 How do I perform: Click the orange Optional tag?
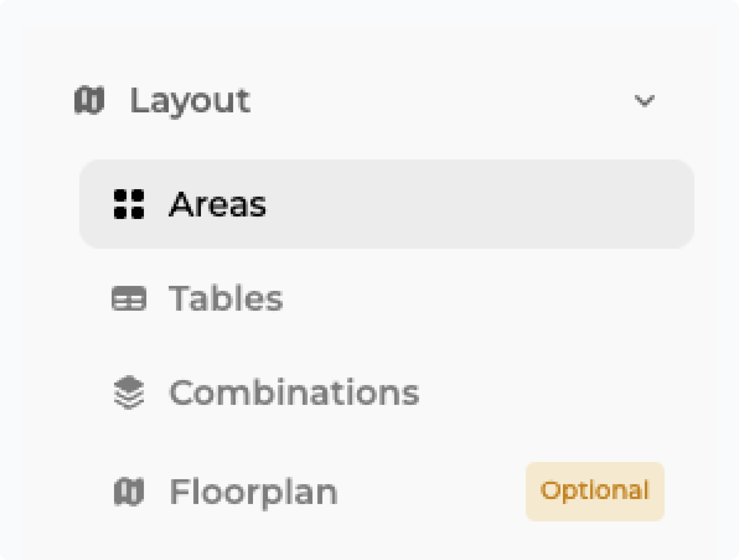(x=595, y=491)
